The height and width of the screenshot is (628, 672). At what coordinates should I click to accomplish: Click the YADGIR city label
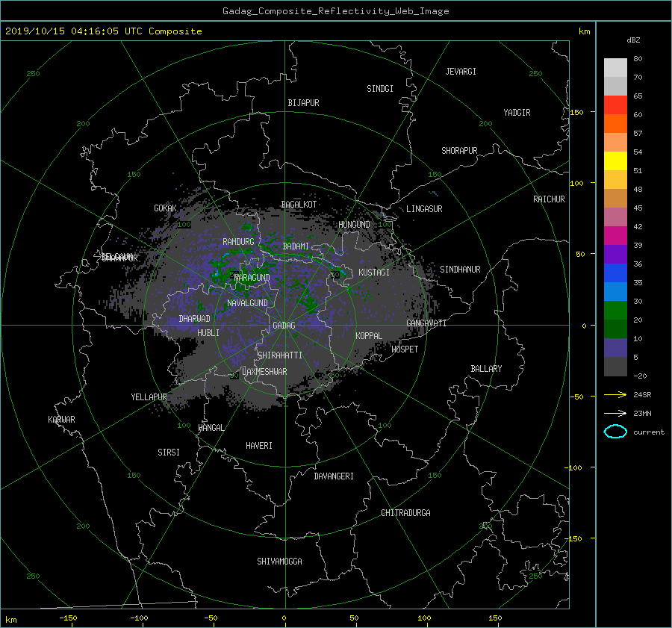(x=517, y=112)
